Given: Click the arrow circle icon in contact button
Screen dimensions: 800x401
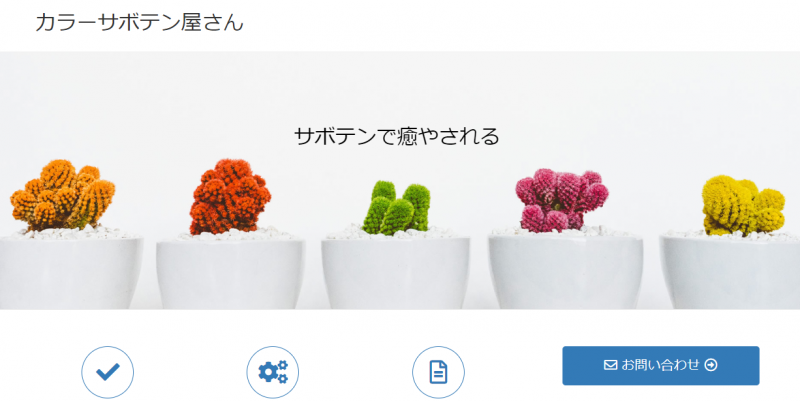Looking at the screenshot, I should tap(711, 365).
